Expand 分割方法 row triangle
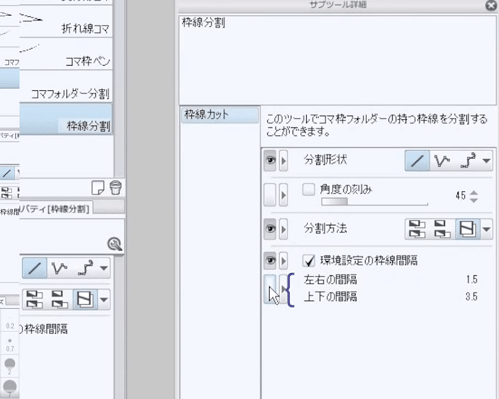This screenshot has height=399, width=499. coord(283,229)
